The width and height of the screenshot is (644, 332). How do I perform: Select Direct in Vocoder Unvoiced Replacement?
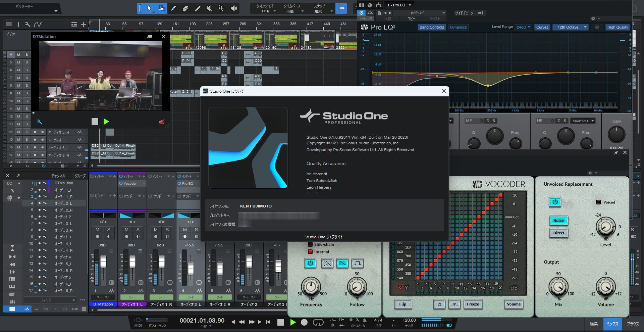pos(558,233)
